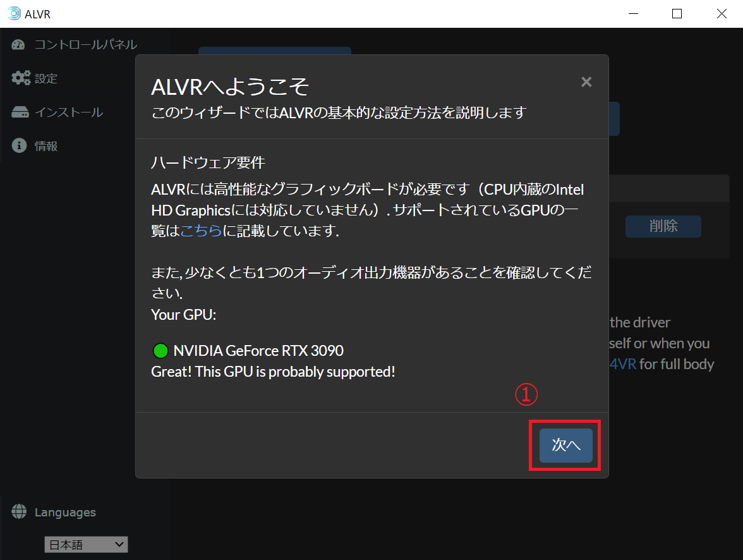Close the ALVRへようこそ wizard dialog

(x=586, y=82)
